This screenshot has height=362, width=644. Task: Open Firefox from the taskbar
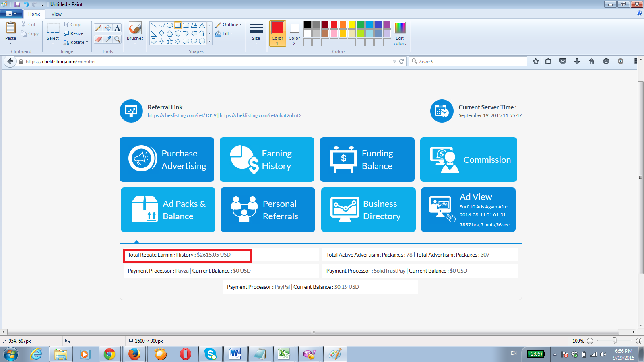[134, 354]
